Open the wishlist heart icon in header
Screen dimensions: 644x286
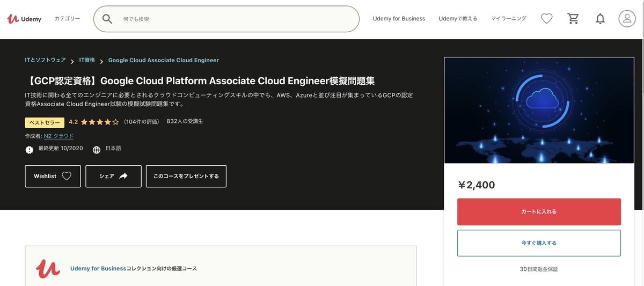pos(546,19)
